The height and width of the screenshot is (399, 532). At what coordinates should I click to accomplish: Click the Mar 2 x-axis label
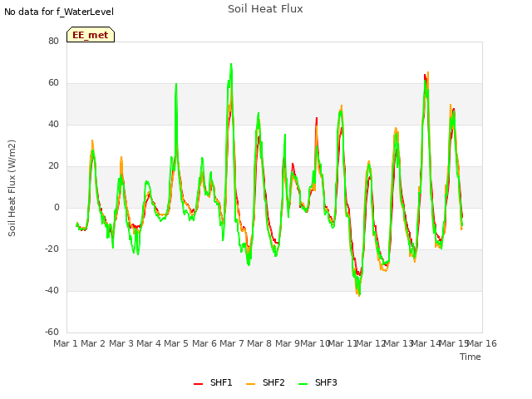[x=93, y=343]
